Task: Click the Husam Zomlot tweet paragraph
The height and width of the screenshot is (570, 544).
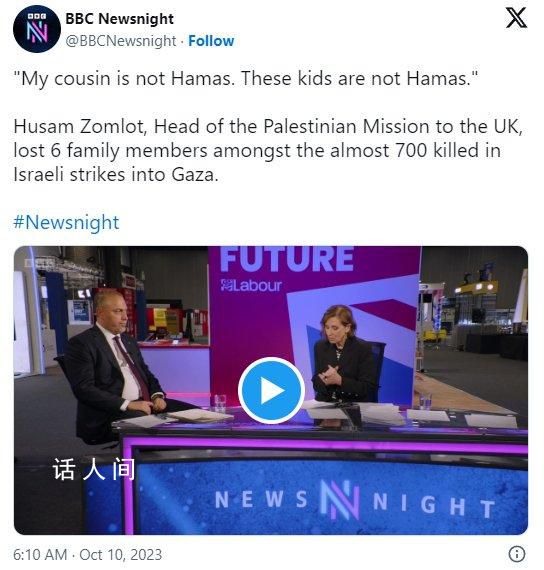Action: [268, 150]
